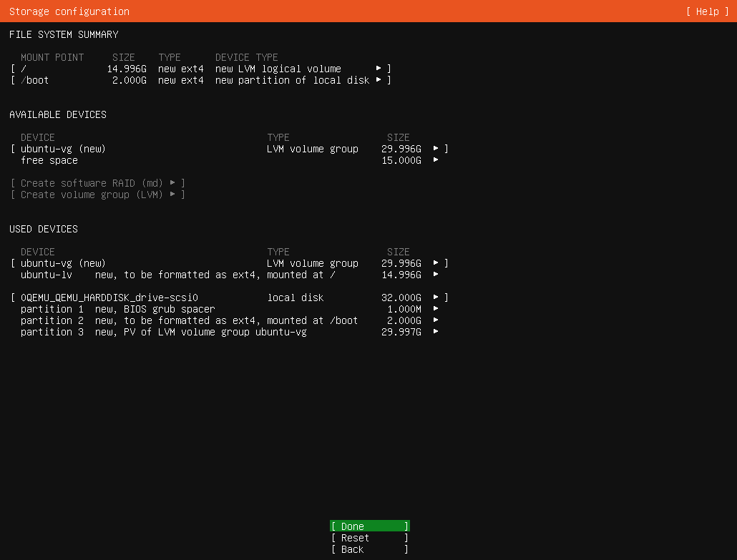Select the / mount point entry
The height and width of the screenshot is (560, 737).
pyautogui.click(x=200, y=69)
